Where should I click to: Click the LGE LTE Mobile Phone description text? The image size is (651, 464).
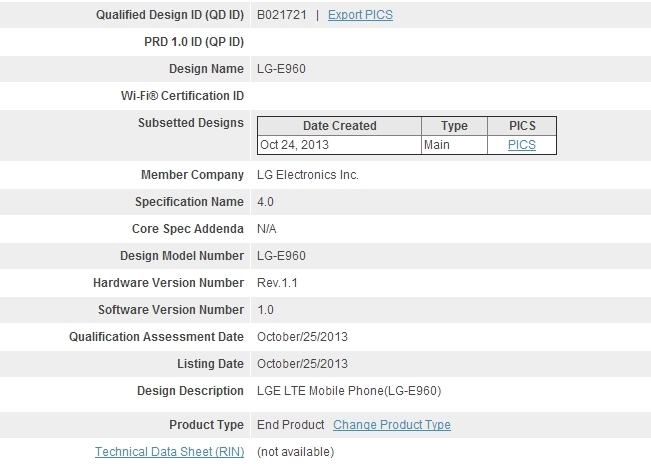[x=349, y=391]
